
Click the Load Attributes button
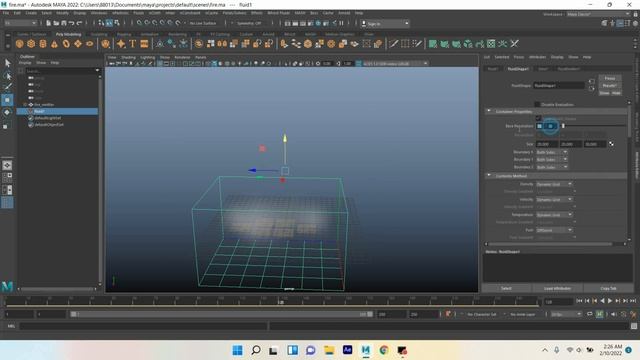click(x=557, y=289)
